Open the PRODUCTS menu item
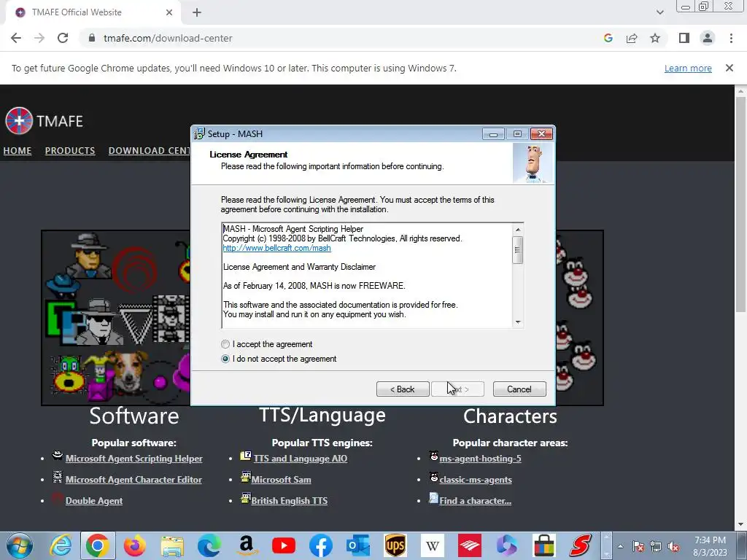 coord(70,150)
